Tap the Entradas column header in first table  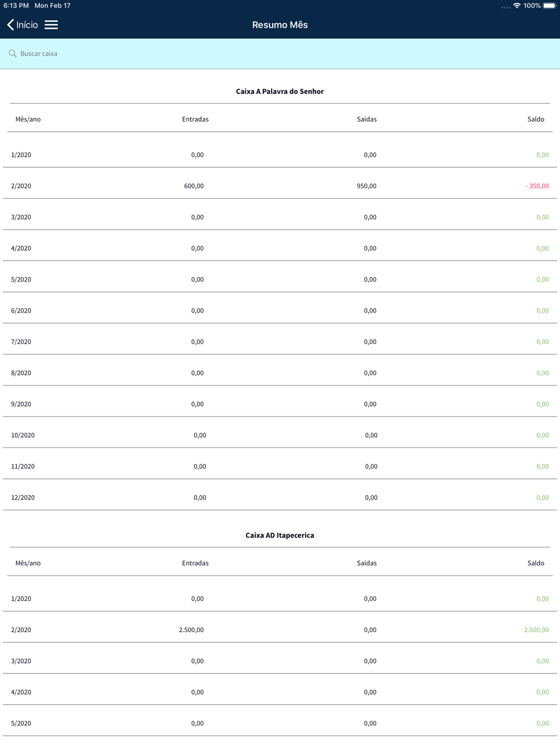coord(195,119)
